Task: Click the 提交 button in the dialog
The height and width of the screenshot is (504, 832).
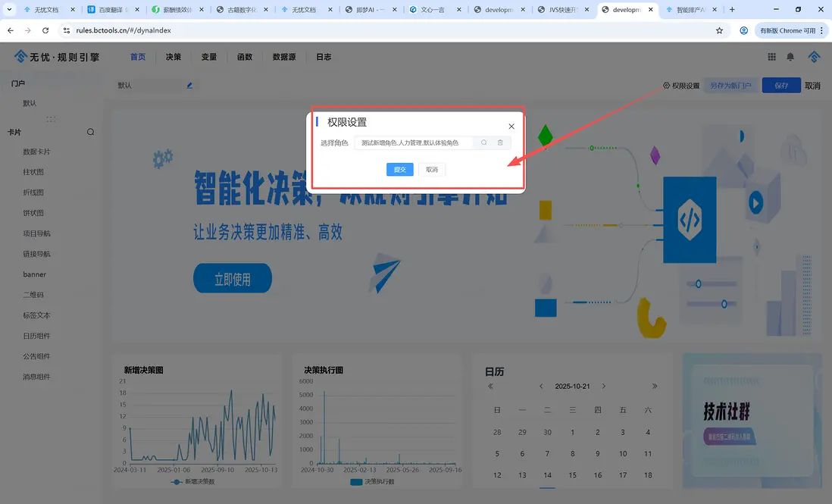Action: click(x=400, y=169)
